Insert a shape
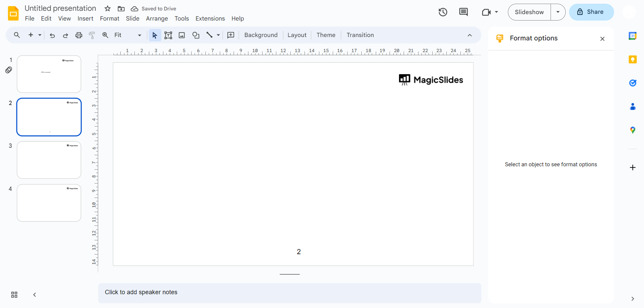Screen dimensions: 644x308 (x=196, y=35)
